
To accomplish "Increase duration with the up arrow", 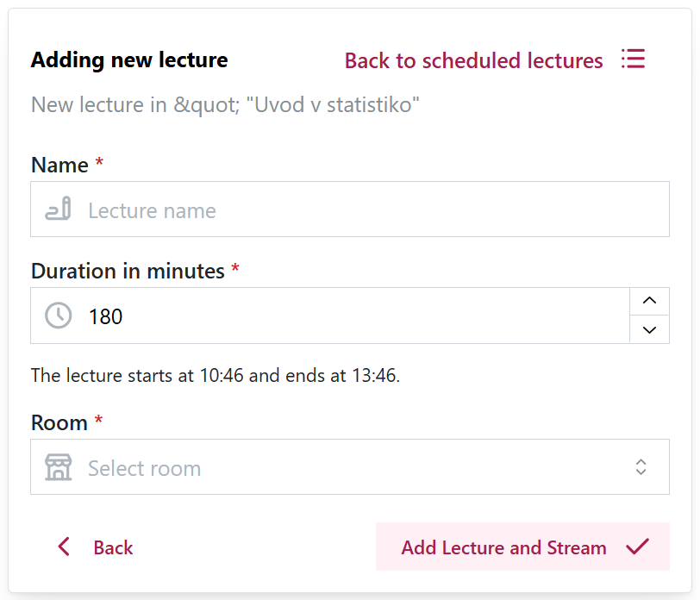I will [x=649, y=301].
